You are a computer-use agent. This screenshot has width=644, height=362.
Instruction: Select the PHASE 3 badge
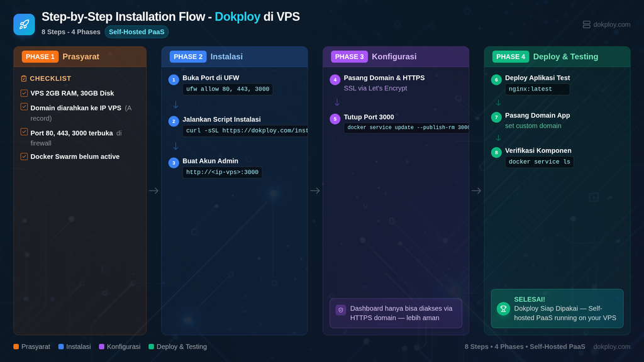point(349,57)
